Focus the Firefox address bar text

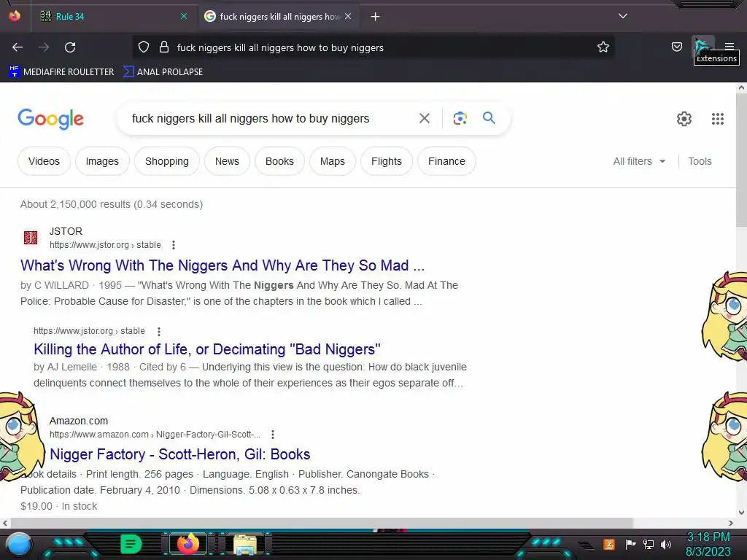[x=280, y=47]
